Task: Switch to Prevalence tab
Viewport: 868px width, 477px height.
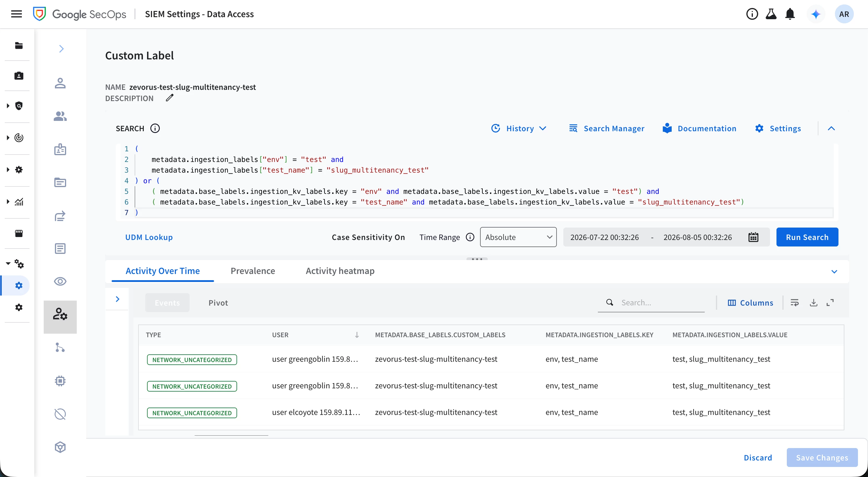Action: (x=253, y=271)
